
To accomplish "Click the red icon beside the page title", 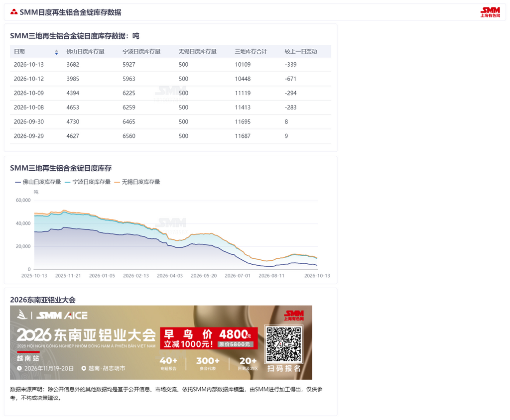I will [x=13, y=12].
